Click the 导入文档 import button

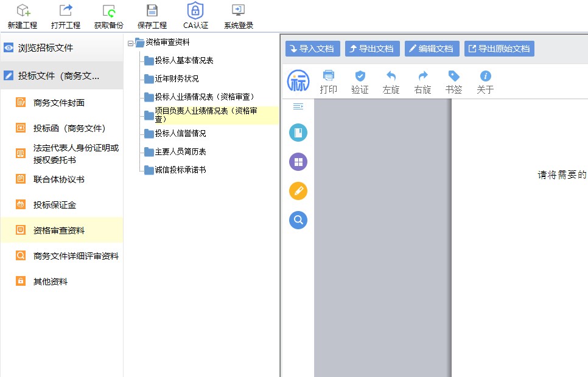point(313,49)
